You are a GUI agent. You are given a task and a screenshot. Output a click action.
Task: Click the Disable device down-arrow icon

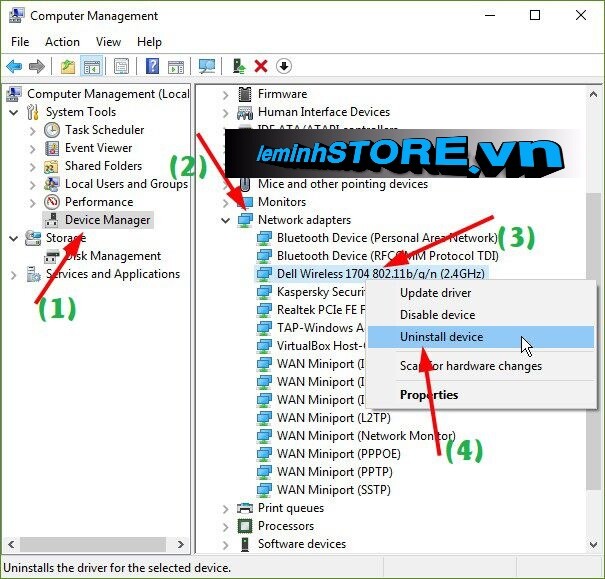click(284, 66)
